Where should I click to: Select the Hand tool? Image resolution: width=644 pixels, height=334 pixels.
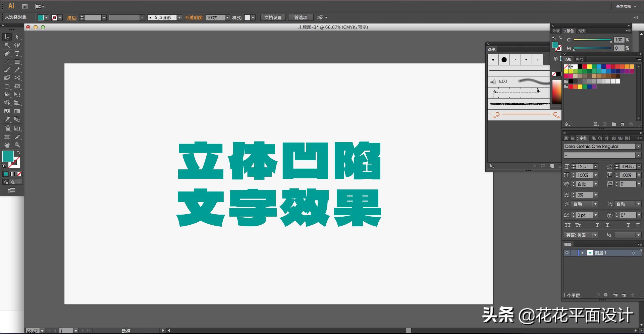[7, 145]
